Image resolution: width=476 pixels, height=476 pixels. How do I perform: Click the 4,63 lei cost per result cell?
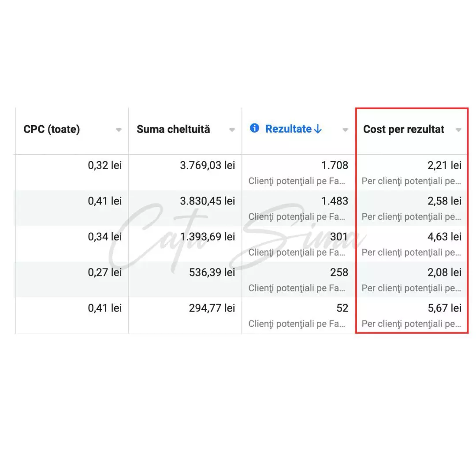pyautogui.click(x=444, y=237)
